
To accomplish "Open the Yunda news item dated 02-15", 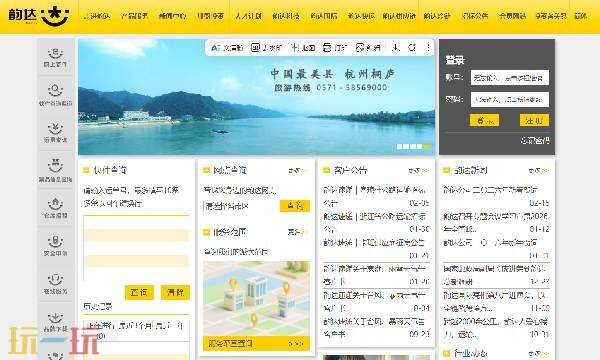I will [496, 196].
